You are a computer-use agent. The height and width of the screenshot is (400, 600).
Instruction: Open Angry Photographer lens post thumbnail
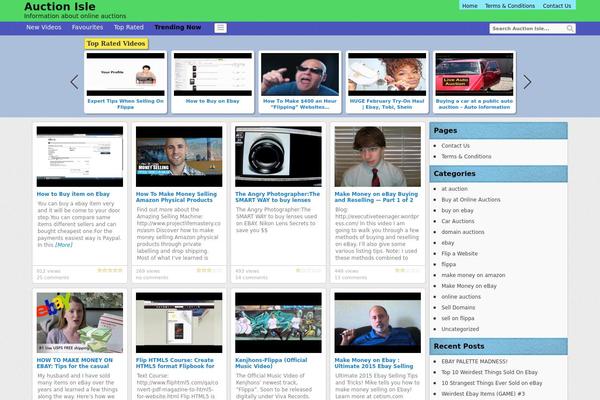278,157
